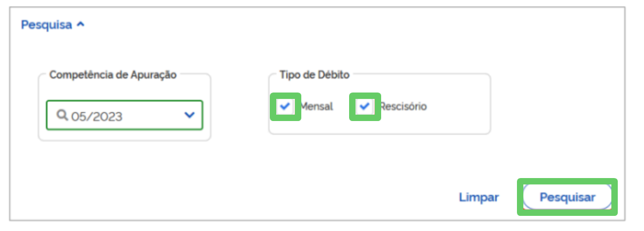
Task: Toggle the Pesquisa header title
Action: pos(47,24)
